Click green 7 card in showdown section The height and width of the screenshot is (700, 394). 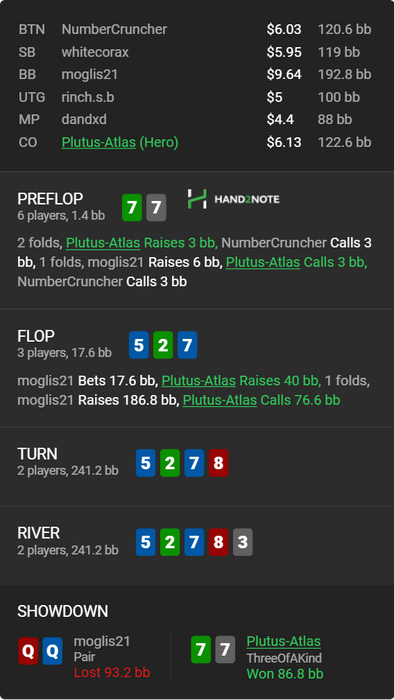pos(201,650)
